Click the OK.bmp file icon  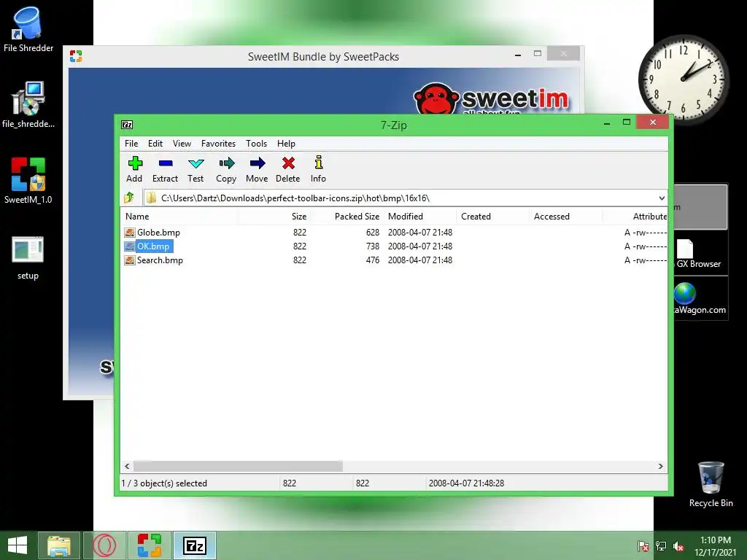point(130,246)
